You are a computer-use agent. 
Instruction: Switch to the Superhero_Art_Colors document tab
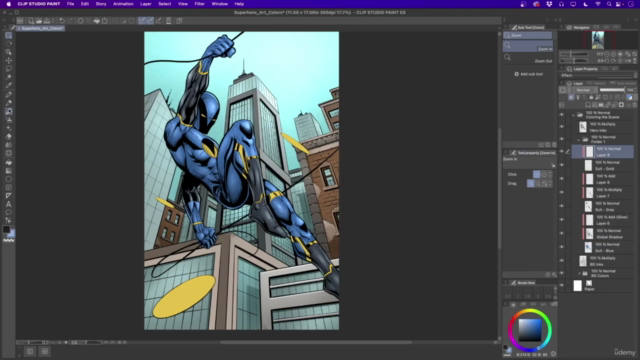click(x=41, y=29)
